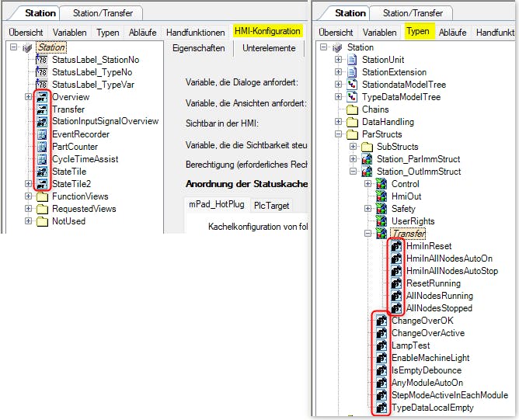Select ChangeOverActive in the tree

[427, 333]
